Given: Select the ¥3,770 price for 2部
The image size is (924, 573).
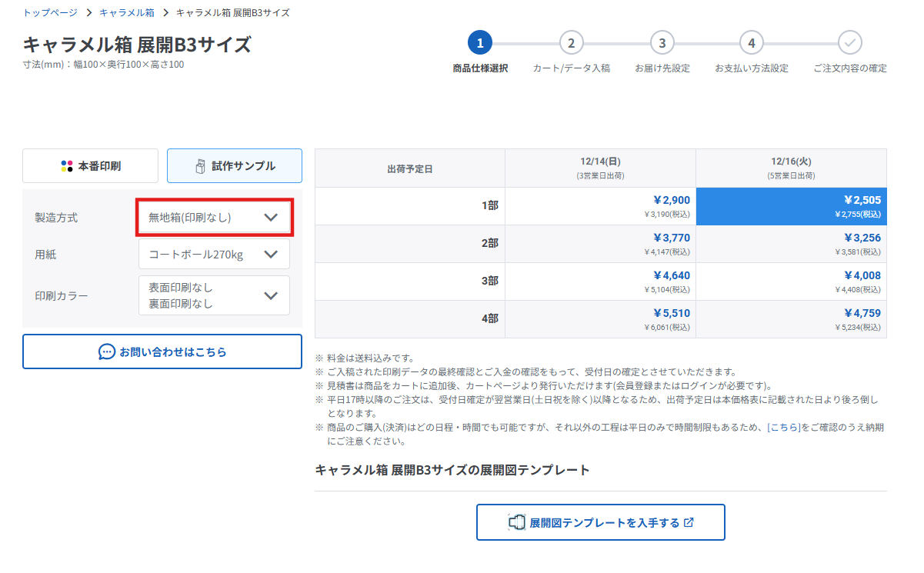Looking at the screenshot, I should [600, 244].
